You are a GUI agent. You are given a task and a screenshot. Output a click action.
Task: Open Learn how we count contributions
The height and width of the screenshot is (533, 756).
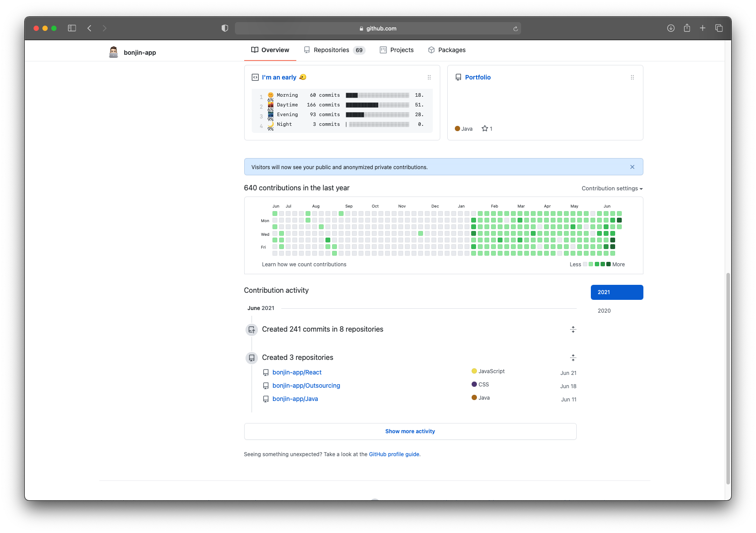tap(304, 265)
